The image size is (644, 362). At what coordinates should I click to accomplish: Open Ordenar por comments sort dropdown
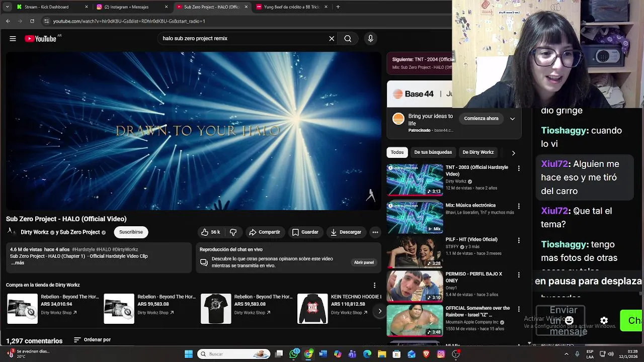(x=93, y=340)
